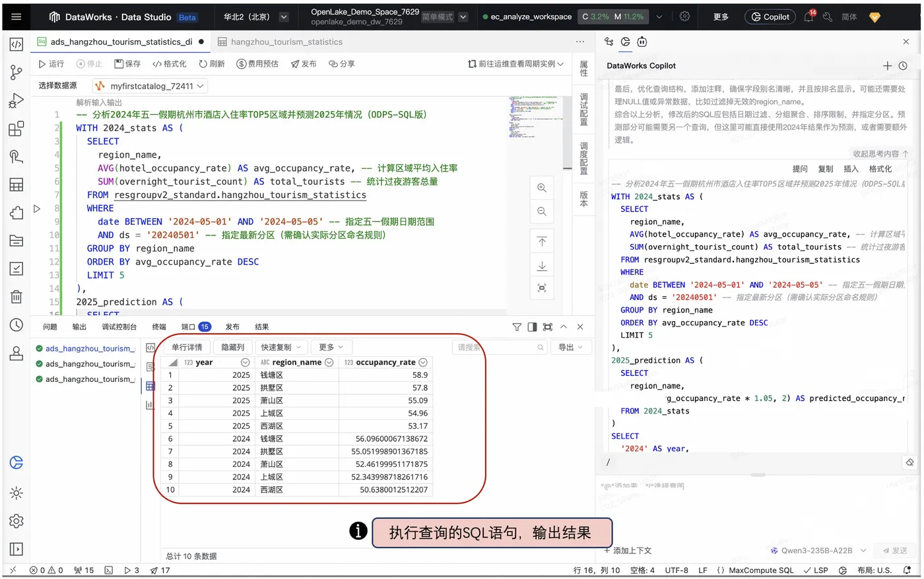The image size is (924, 579).
Task: Open the 华北2（北京） region dropdown
Action: click(x=257, y=16)
